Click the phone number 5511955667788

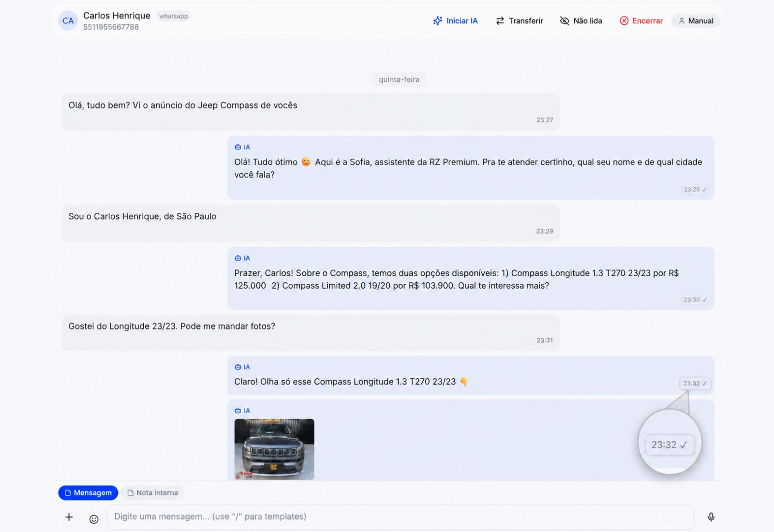pyautogui.click(x=111, y=27)
